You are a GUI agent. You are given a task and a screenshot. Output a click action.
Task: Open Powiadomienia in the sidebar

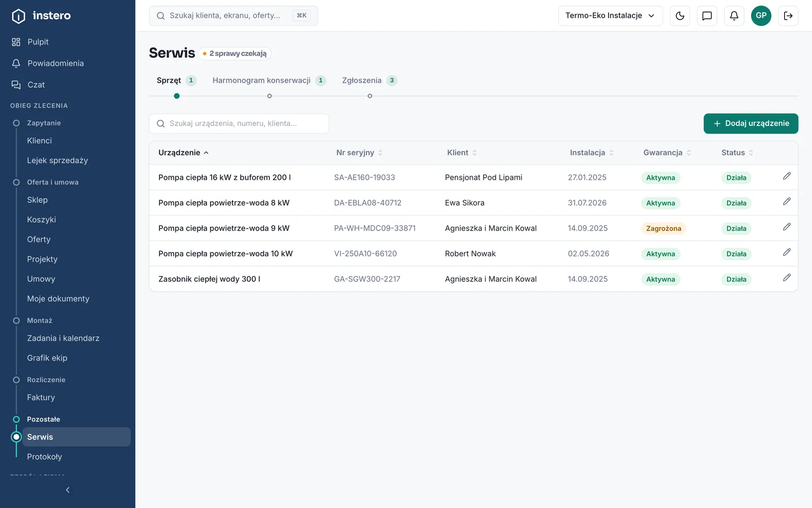pos(67,63)
